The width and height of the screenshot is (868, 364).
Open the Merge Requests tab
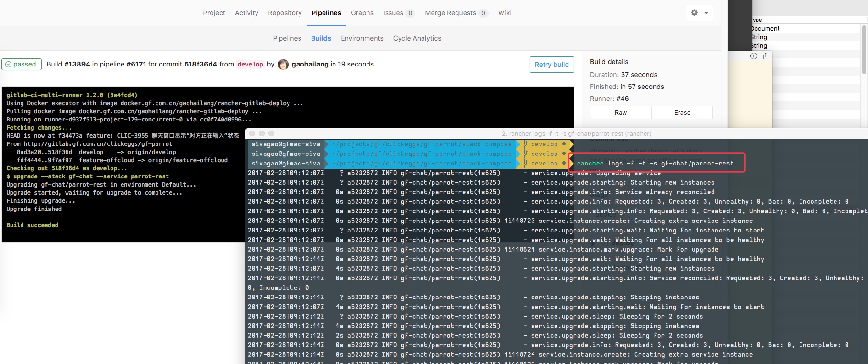[x=456, y=13]
